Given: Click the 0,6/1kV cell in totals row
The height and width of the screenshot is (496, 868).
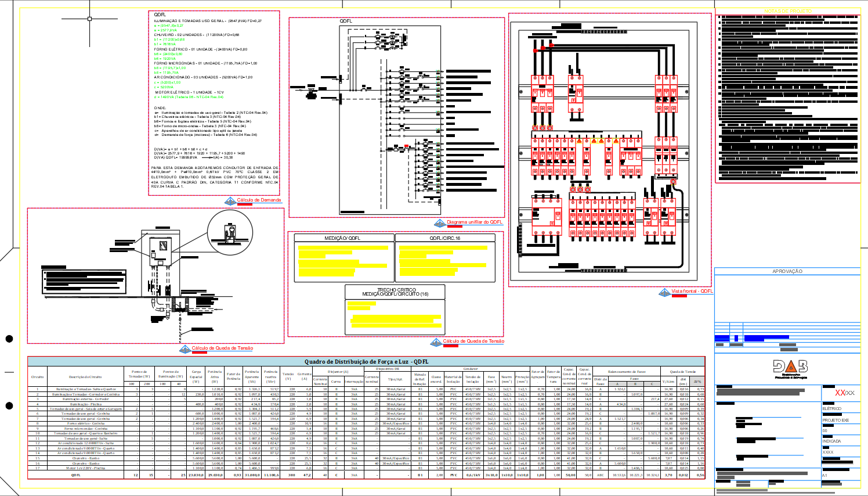Looking at the screenshot, I should (x=473, y=475).
